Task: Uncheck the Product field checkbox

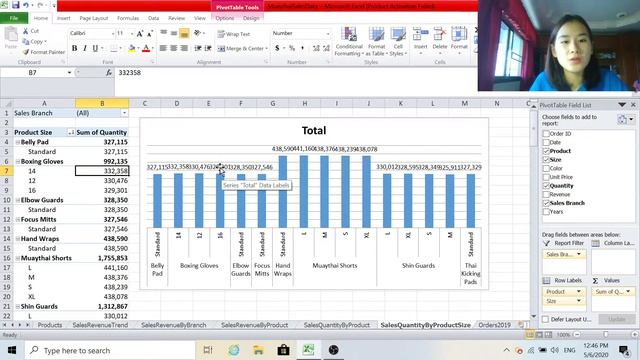Action: (x=546, y=151)
